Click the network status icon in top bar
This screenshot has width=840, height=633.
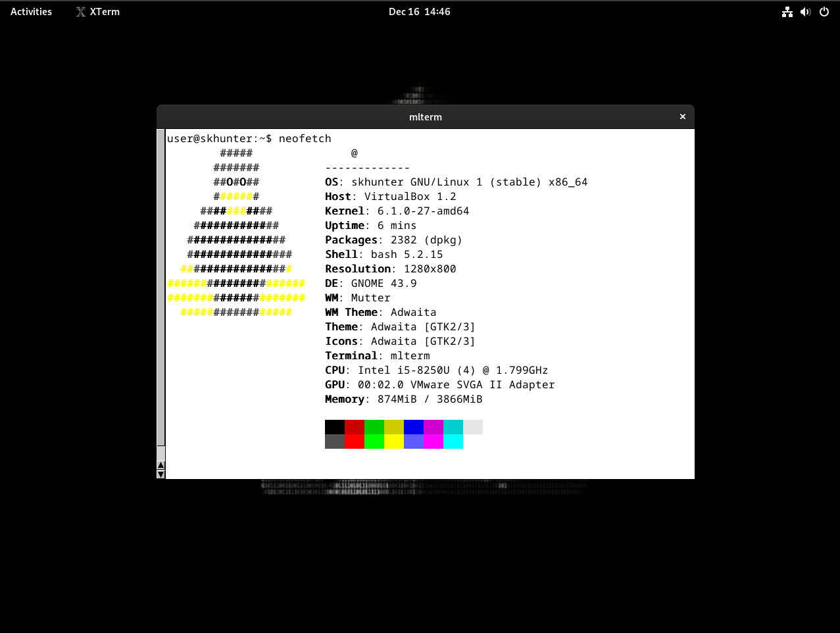pyautogui.click(x=787, y=12)
